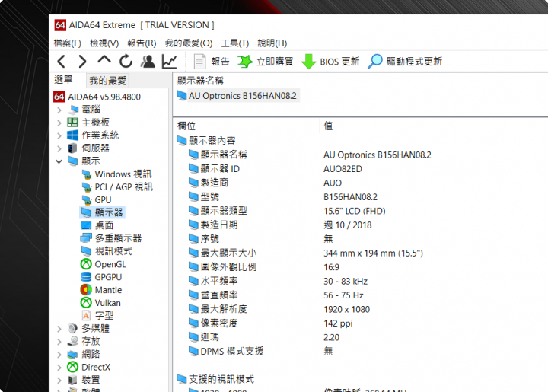
Task: Click the 顯示器 ID row
Action: point(220,169)
